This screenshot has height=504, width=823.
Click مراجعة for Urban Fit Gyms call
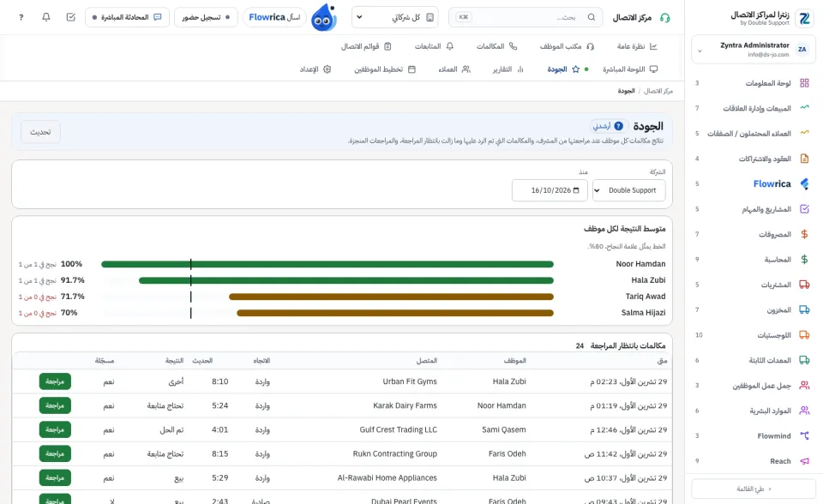[55, 381]
